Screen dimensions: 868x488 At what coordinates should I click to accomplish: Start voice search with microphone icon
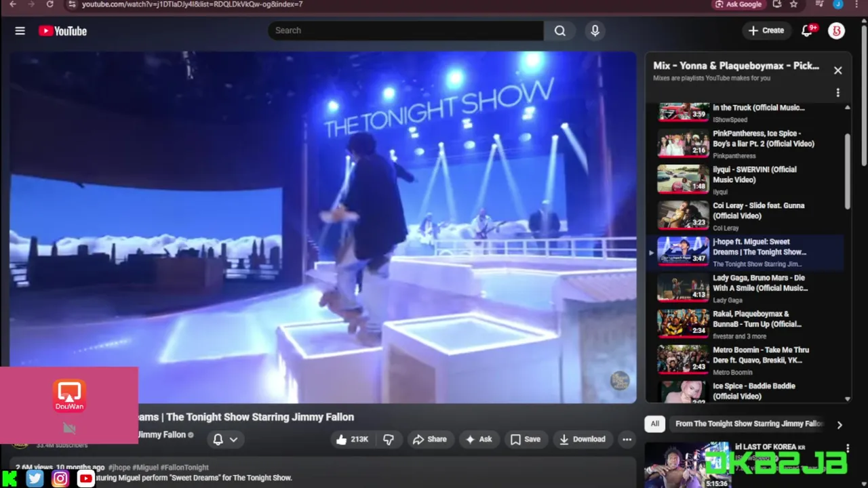595,30
